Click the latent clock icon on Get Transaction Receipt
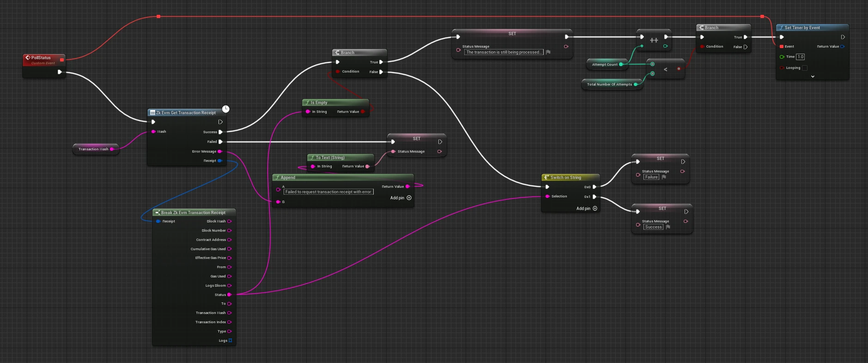Viewport: 868px width, 363px height. (225, 109)
